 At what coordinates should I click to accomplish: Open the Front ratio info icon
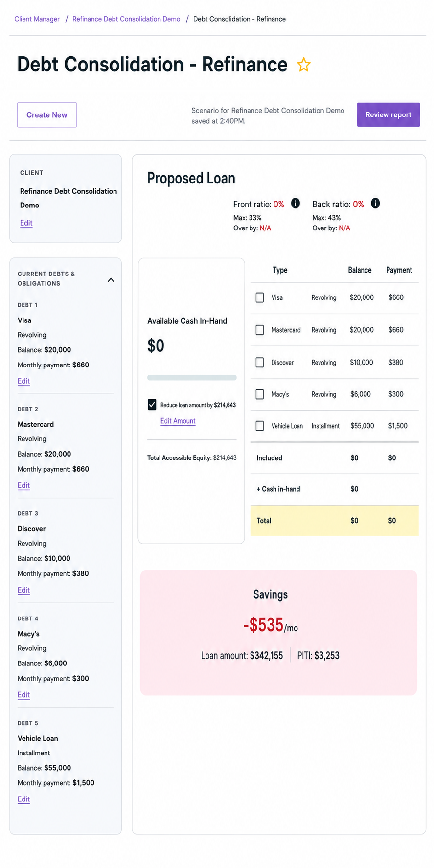(x=296, y=203)
